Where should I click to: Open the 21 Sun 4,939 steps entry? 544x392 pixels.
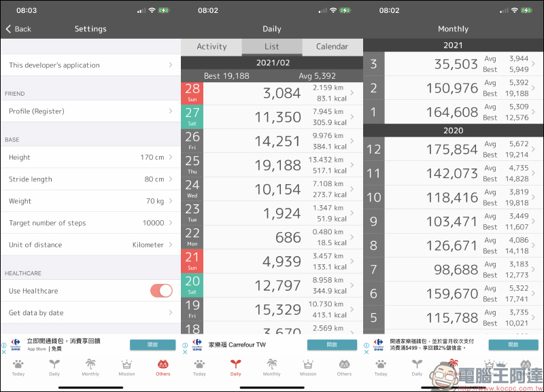[x=272, y=262]
